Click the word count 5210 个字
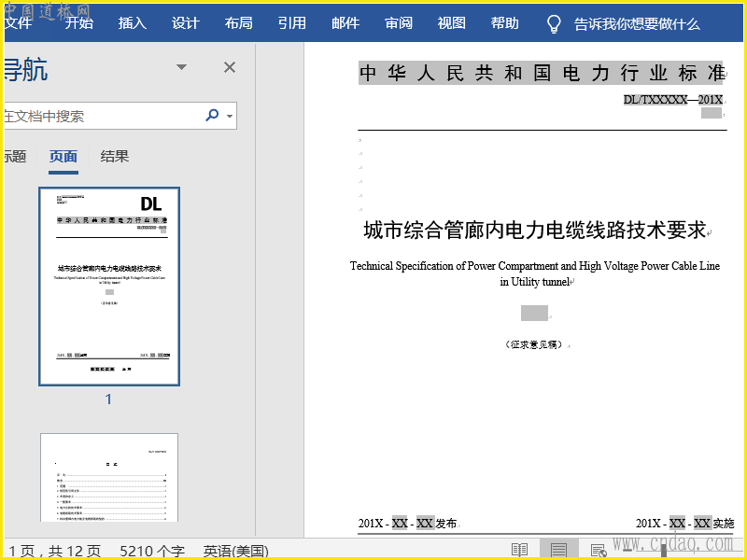747x560 pixels. [x=152, y=551]
